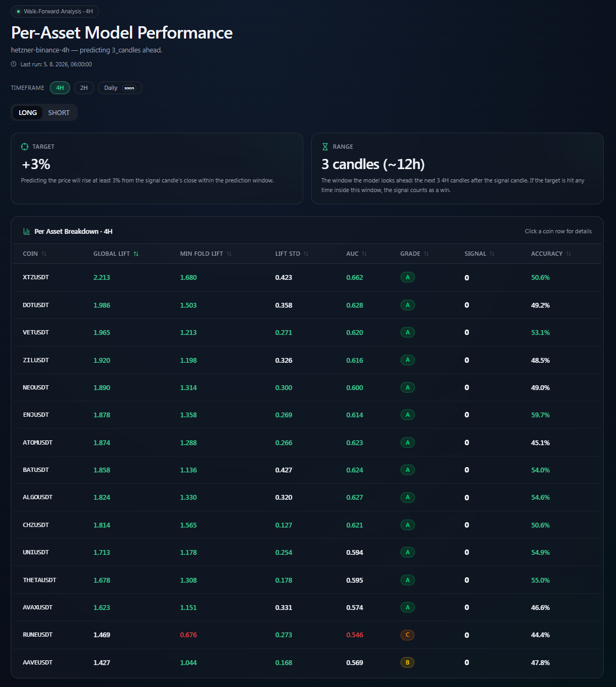
Task: Click the ACCURACY sort arrows icon
Action: tap(568, 254)
